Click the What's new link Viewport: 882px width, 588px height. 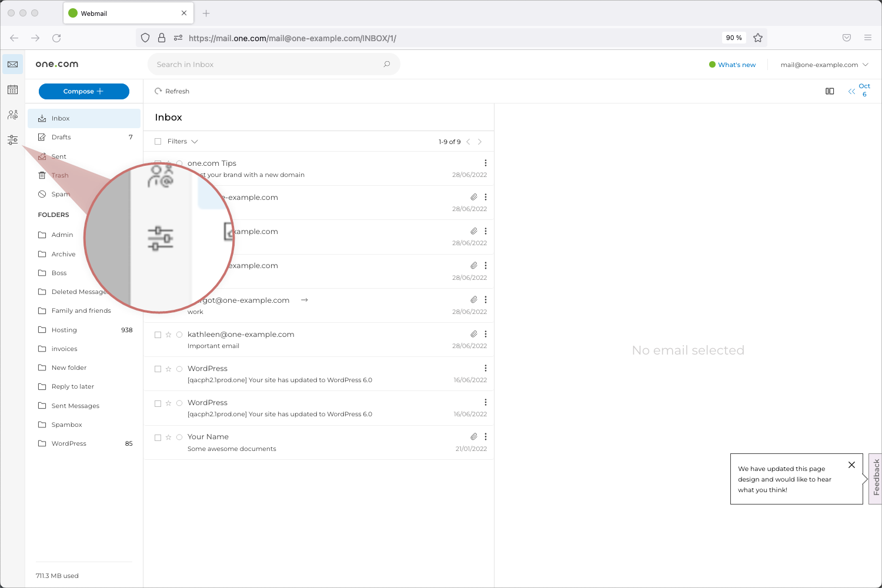point(736,65)
